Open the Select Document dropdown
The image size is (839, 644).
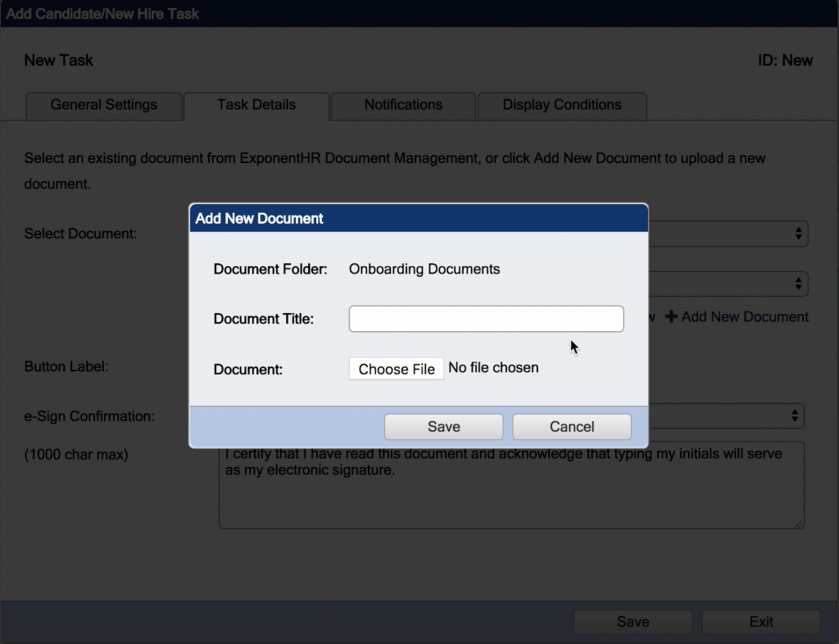737,234
